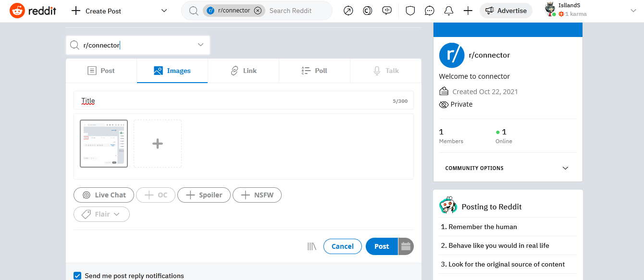Open the Reddit home logo
The width and height of the screenshot is (644, 280).
coord(33,11)
